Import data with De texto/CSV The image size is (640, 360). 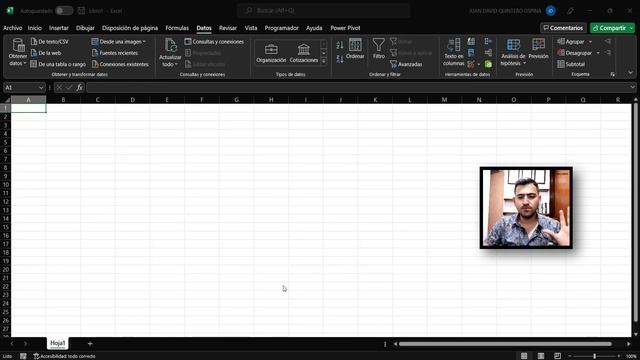click(50, 42)
